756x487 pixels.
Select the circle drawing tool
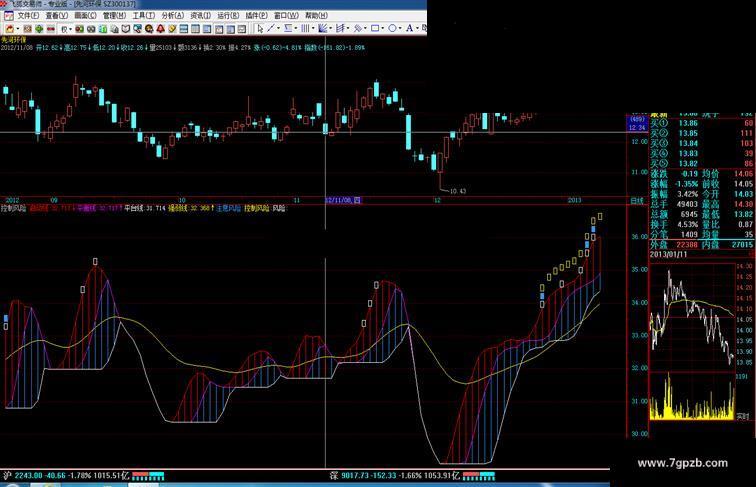pyautogui.click(x=392, y=28)
